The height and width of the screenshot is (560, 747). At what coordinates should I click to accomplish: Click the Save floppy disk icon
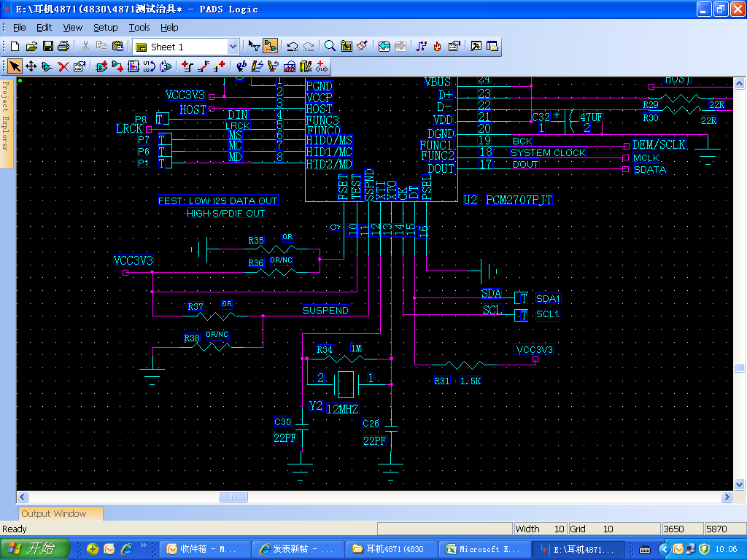pos(47,47)
